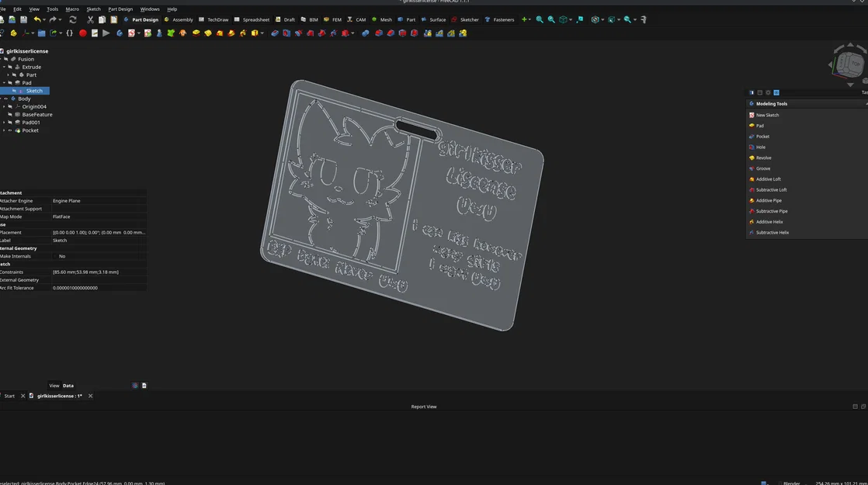Click the Label value Sketch field
The width and height of the screenshot is (868, 485).
[99, 241]
